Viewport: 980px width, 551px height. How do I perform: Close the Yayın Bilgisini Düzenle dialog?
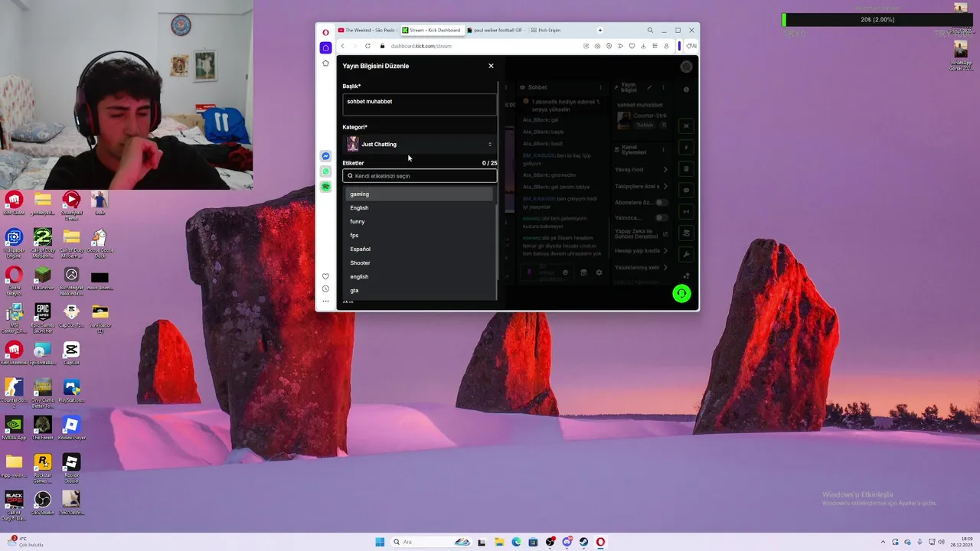coord(491,66)
